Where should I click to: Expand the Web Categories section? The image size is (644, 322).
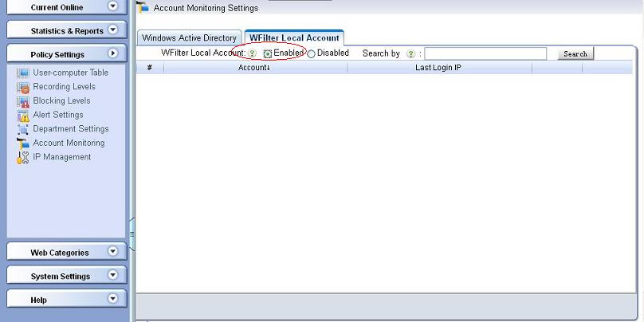(112, 252)
